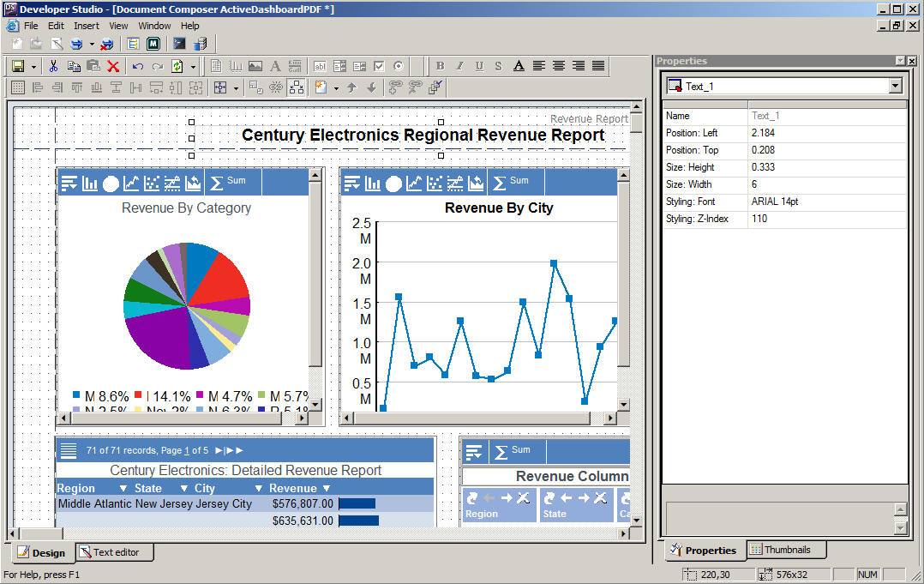Click the move up arrow icon
This screenshot has width=924, height=584.
pyautogui.click(x=351, y=87)
